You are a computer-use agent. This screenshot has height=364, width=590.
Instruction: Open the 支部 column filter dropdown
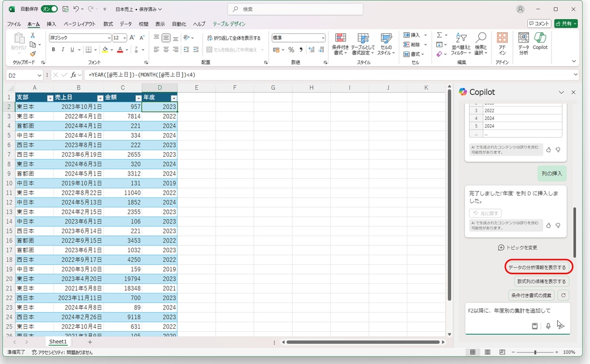tap(50, 98)
